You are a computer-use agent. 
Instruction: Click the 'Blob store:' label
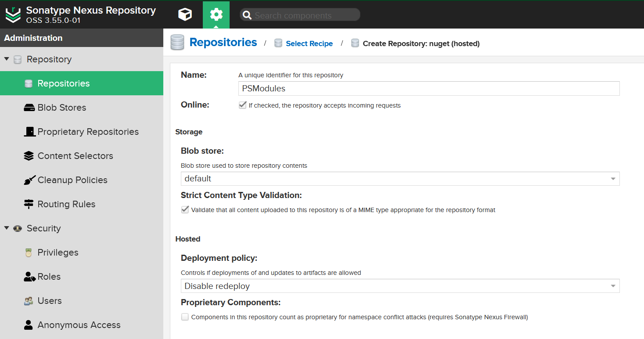tap(202, 151)
